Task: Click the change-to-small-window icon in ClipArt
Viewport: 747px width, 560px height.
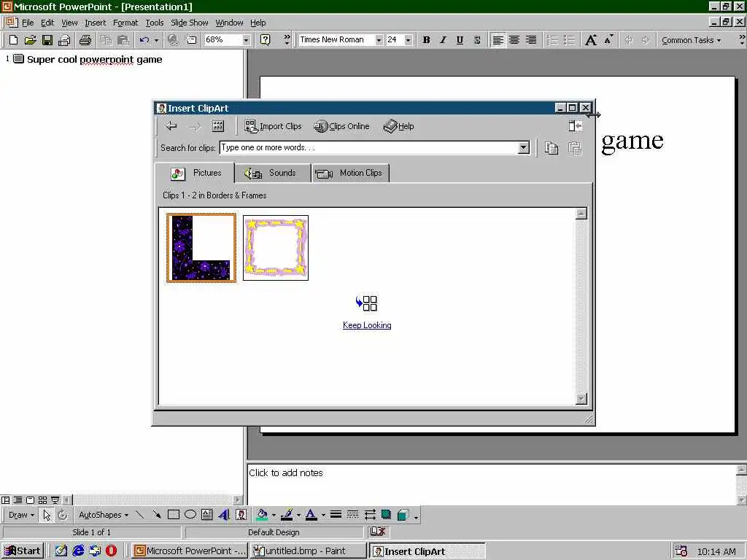Action: point(575,126)
